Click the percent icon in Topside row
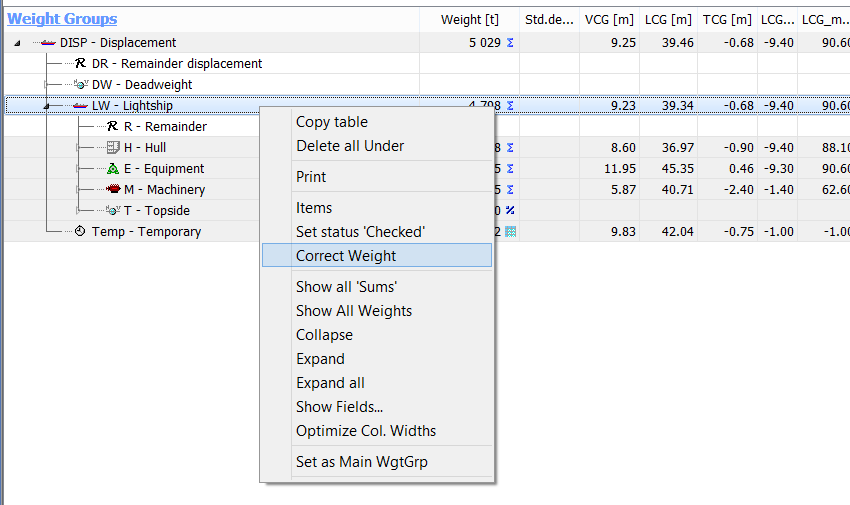 click(510, 210)
